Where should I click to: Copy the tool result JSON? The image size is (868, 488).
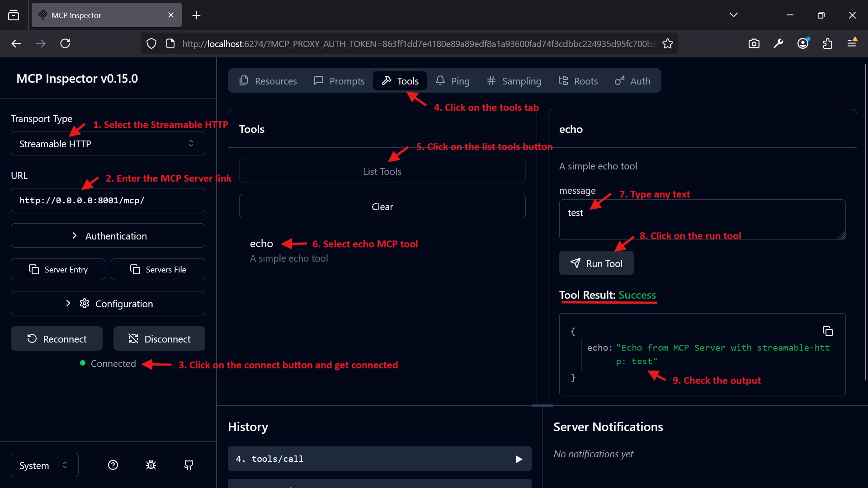[828, 331]
